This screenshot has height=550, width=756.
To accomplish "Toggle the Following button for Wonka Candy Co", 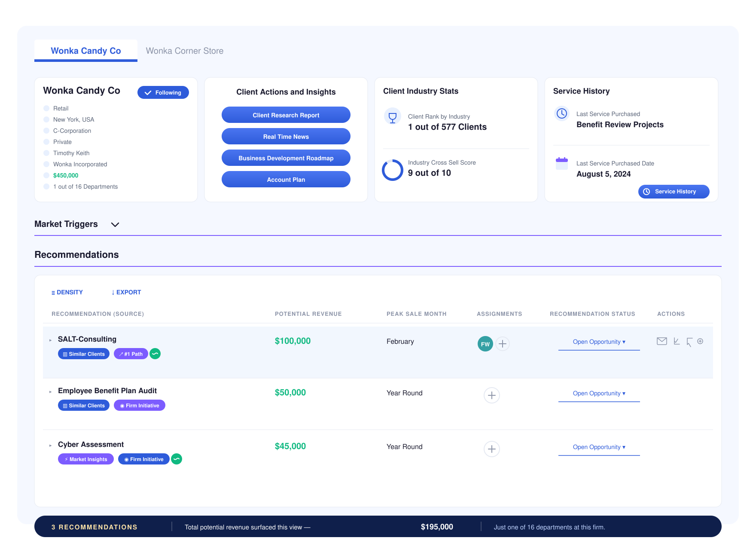I will [x=163, y=92].
